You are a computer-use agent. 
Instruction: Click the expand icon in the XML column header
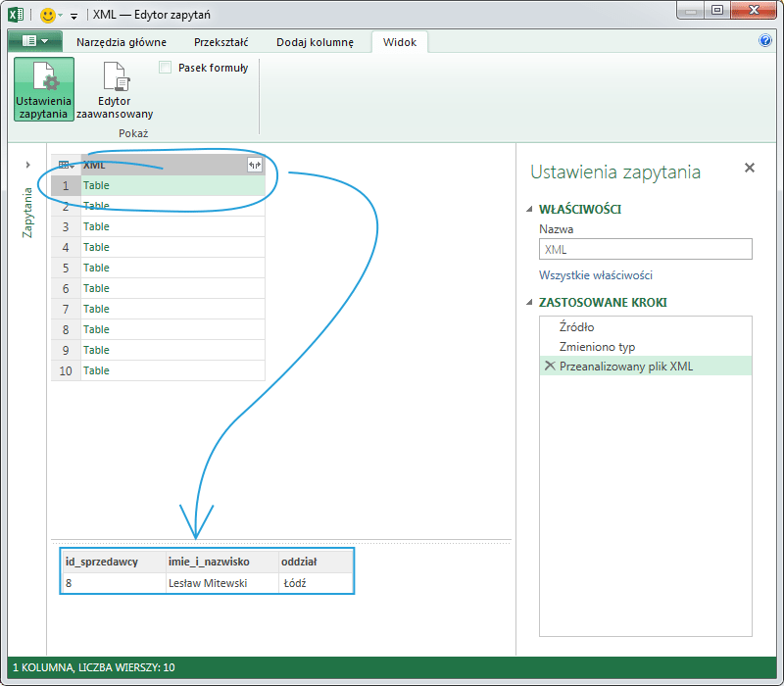coord(255,165)
